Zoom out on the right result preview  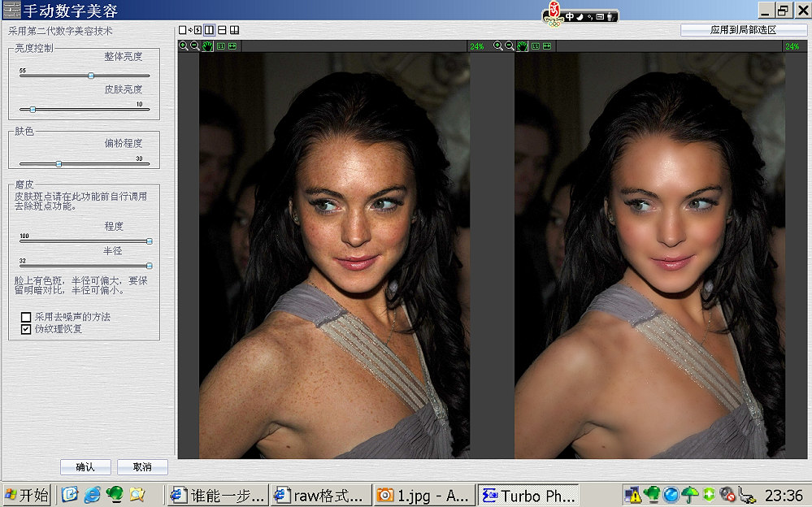point(510,46)
